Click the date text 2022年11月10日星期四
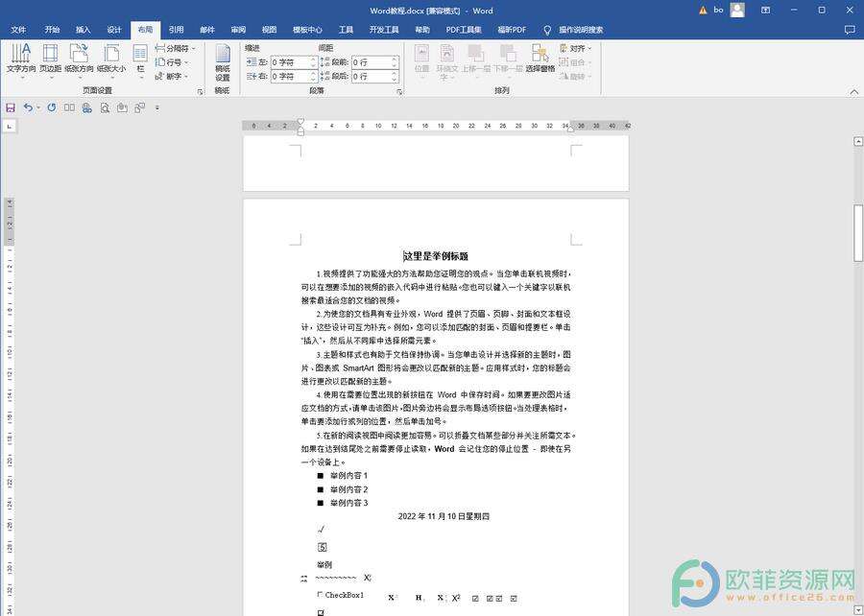Screen dimensions: 864x616 point(444,516)
